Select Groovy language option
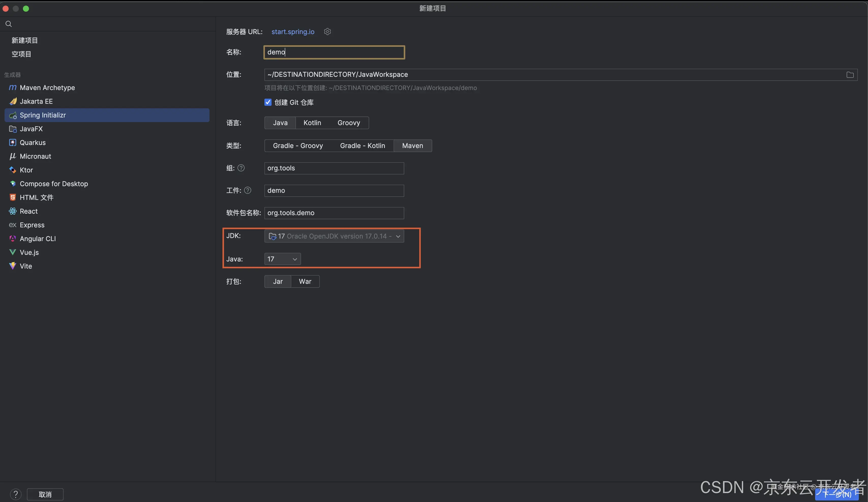The height and width of the screenshot is (502, 868). [349, 123]
